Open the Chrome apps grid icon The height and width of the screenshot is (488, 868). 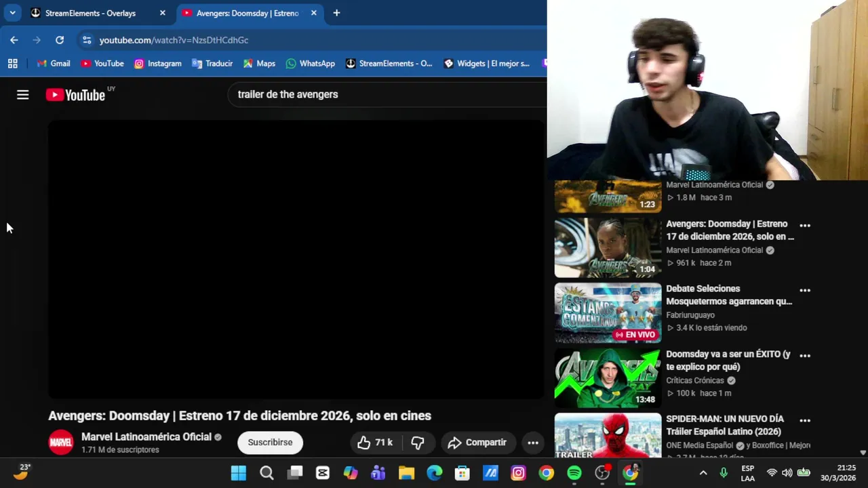pos(12,63)
